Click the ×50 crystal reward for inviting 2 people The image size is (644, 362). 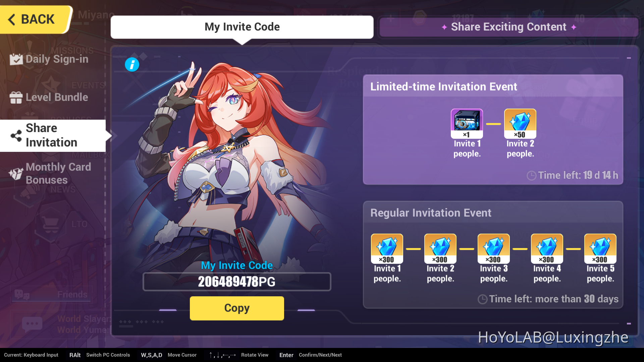tap(520, 123)
